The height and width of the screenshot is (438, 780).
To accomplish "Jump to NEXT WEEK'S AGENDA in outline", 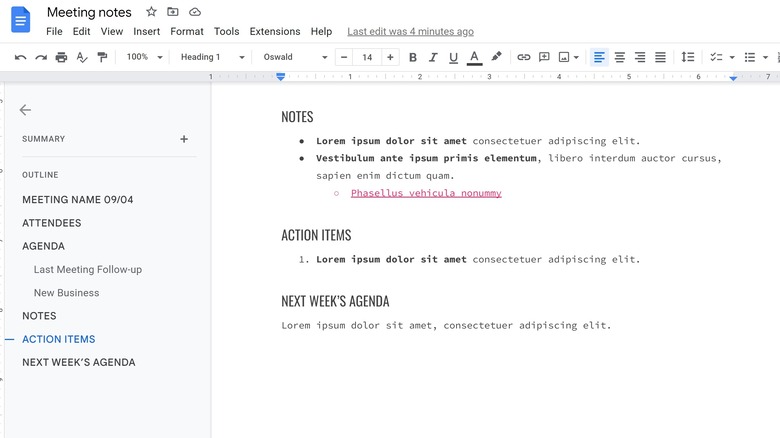I will point(78,362).
